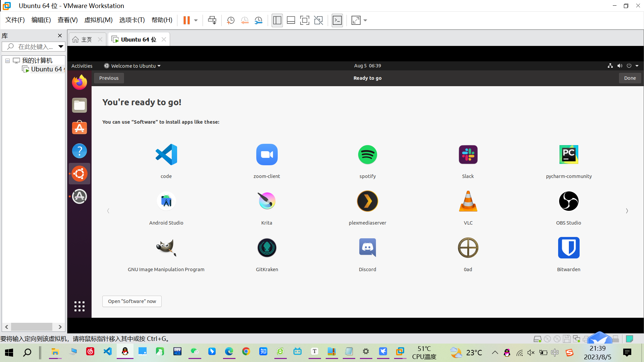
Task: Enter full screen mode toolbar icon
Action: pyautogui.click(x=305, y=20)
